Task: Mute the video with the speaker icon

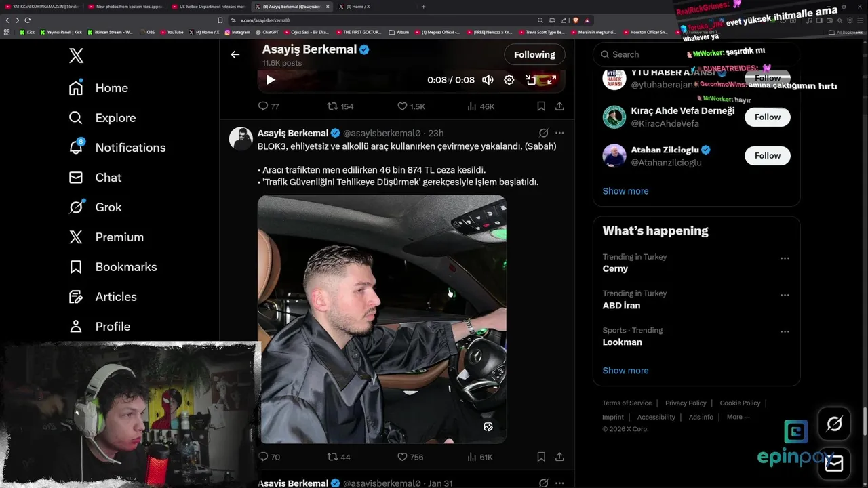Action: click(x=488, y=80)
